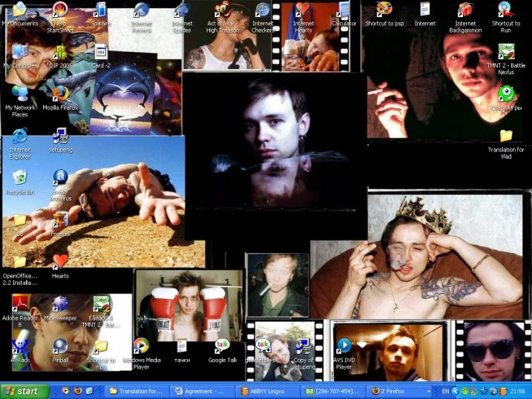Launch Mozilla Firefox from desktop icon
The height and width of the screenshot is (399, 532).
[60, 94]
